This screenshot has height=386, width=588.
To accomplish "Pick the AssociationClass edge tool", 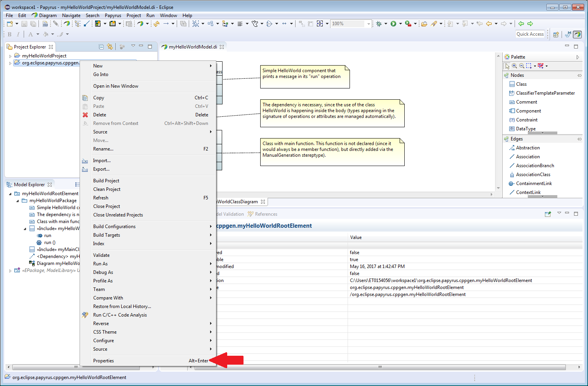I will pos(533,175).
